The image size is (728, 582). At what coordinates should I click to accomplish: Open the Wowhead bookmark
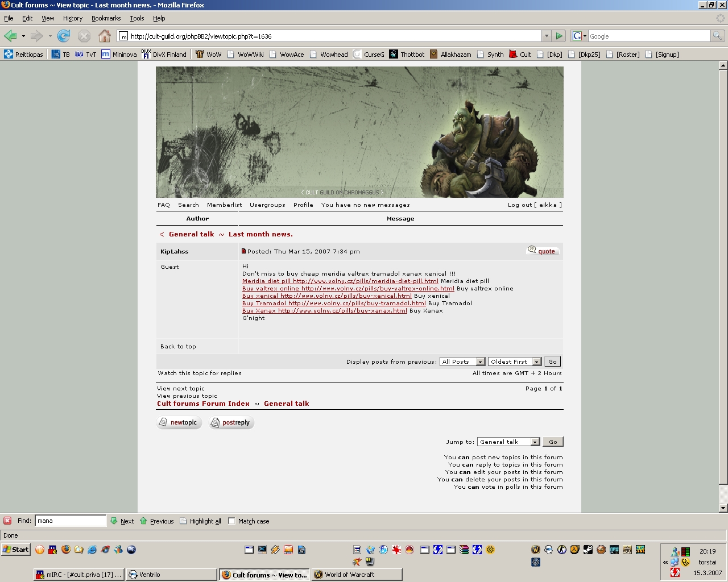pos(329,55)
